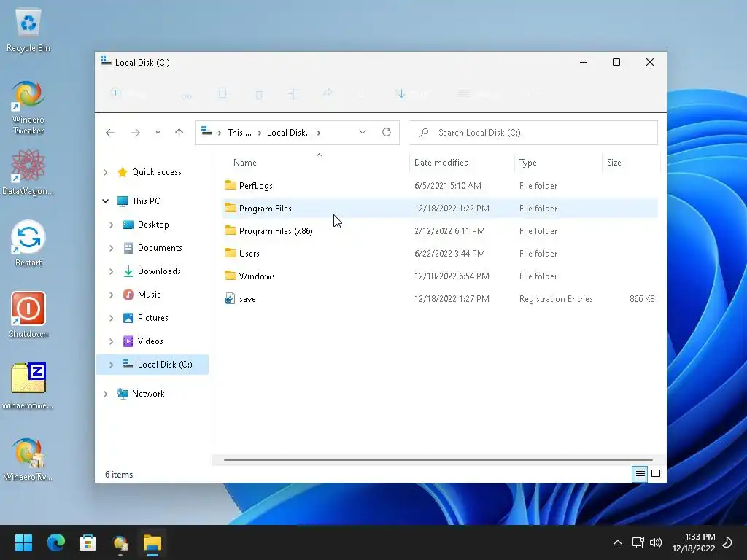Show hidden system tray icons
Viewport: 747px width, 560px height.
tap(618, 542)
